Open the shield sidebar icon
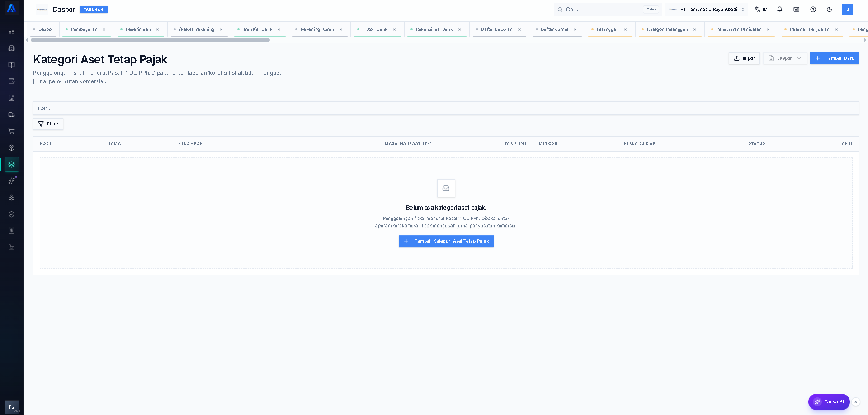The image size is (868, 415). 12,214
